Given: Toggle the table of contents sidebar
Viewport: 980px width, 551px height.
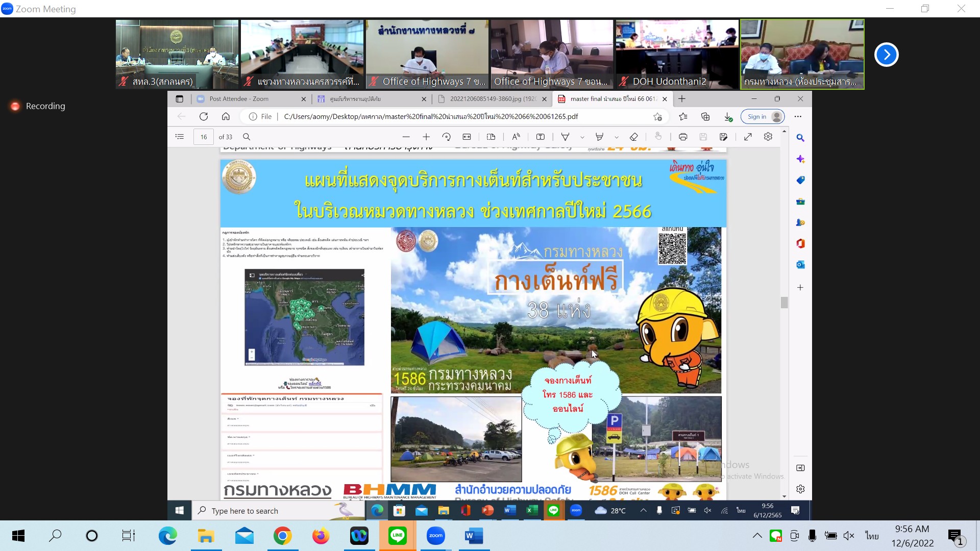Looking at the screenshot, I should click(x=179, y=137).
